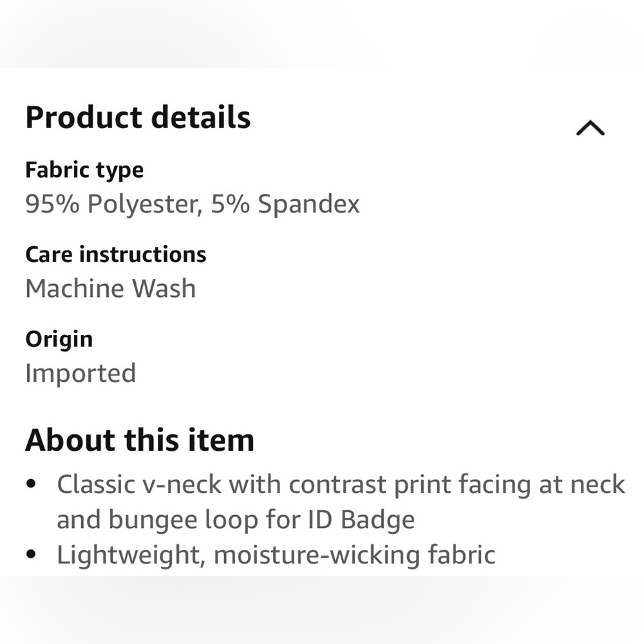Click the About this item heading
The image size is (644, 644).
140,441
